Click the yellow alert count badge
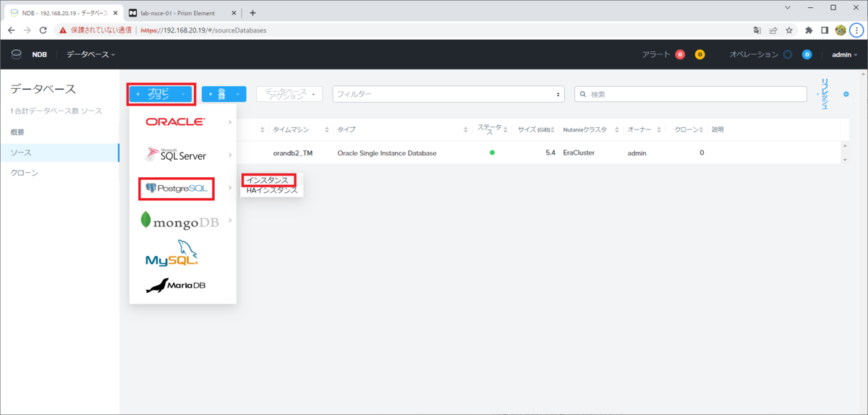Viewport: 868px width, 415px height. click(x=699, y=54)
